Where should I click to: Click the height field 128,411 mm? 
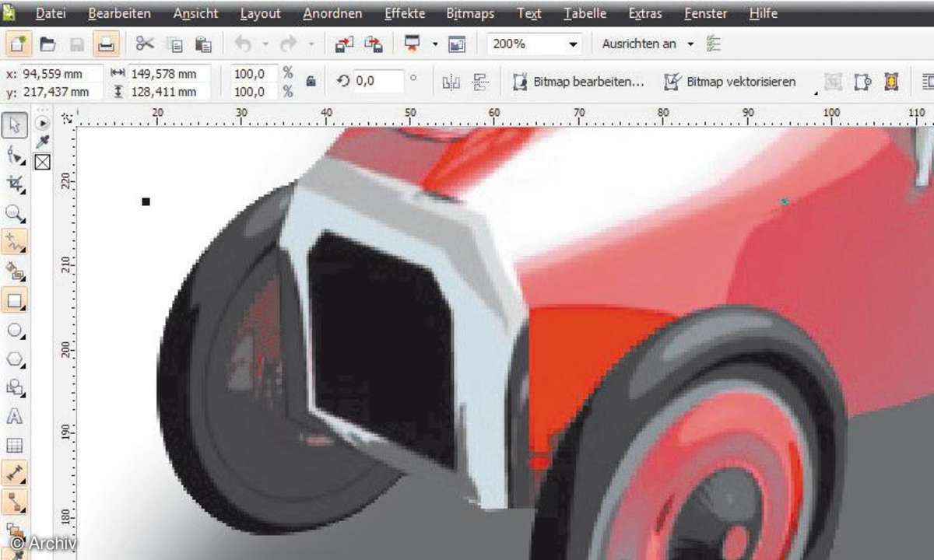169,92
